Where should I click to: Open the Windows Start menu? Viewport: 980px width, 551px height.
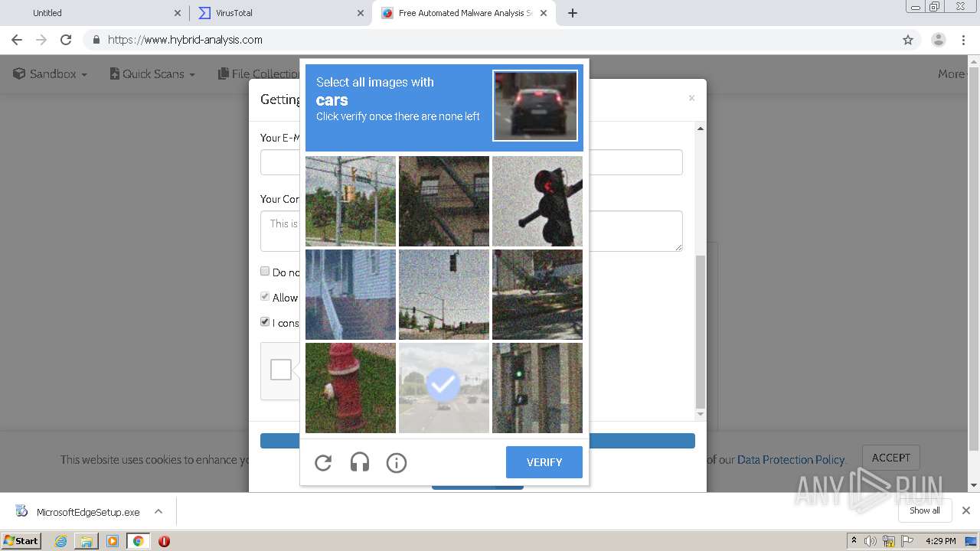[21, 541]
